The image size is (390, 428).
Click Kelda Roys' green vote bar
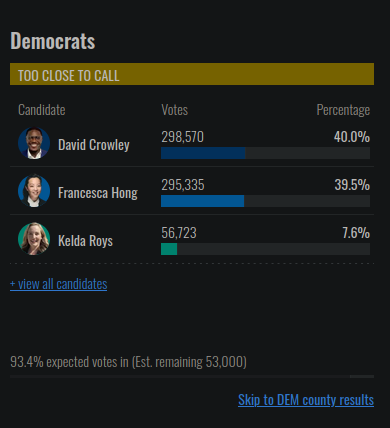pyautogui.click(x=169, y=249)
